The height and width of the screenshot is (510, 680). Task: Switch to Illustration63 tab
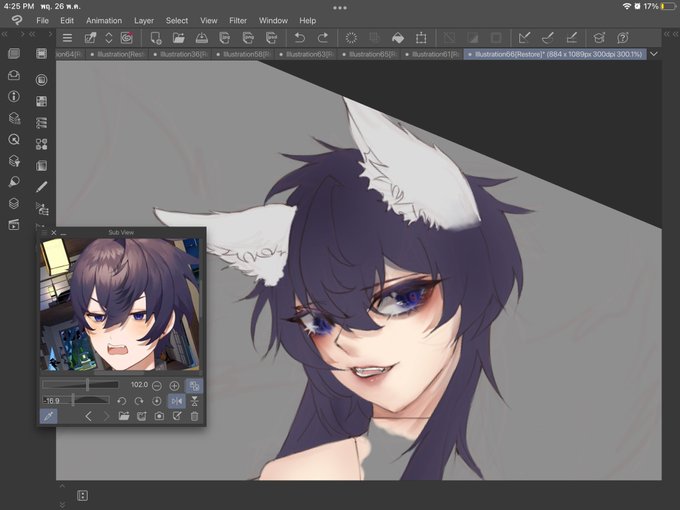coord(307,54)
